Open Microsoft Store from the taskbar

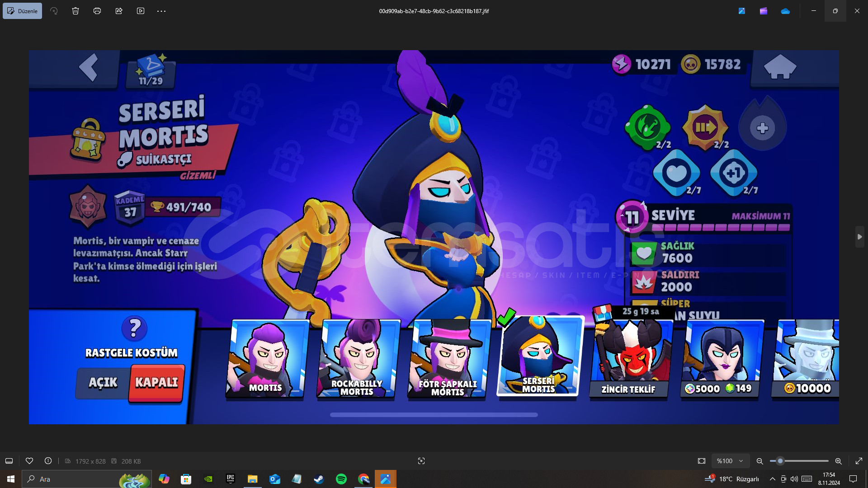coord(186,479)
